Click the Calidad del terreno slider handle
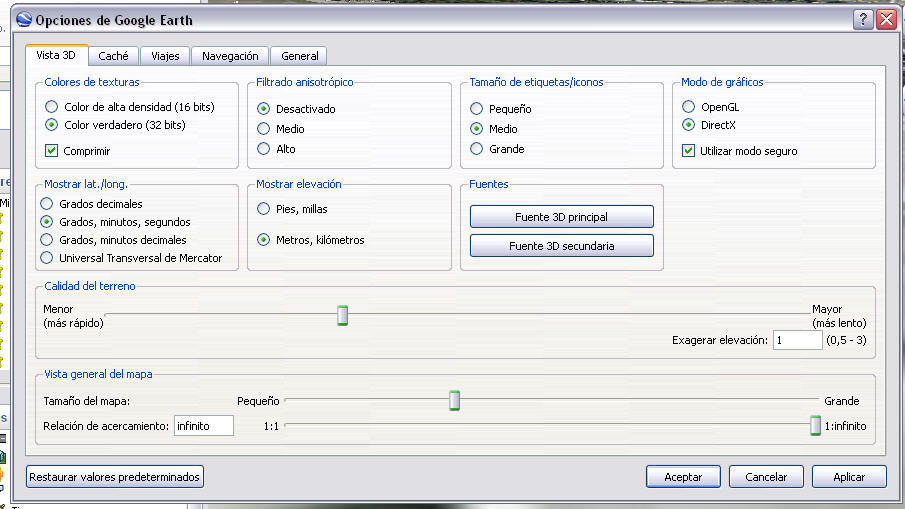The height and width of the screenshot is (509, 905). (342, 316)
